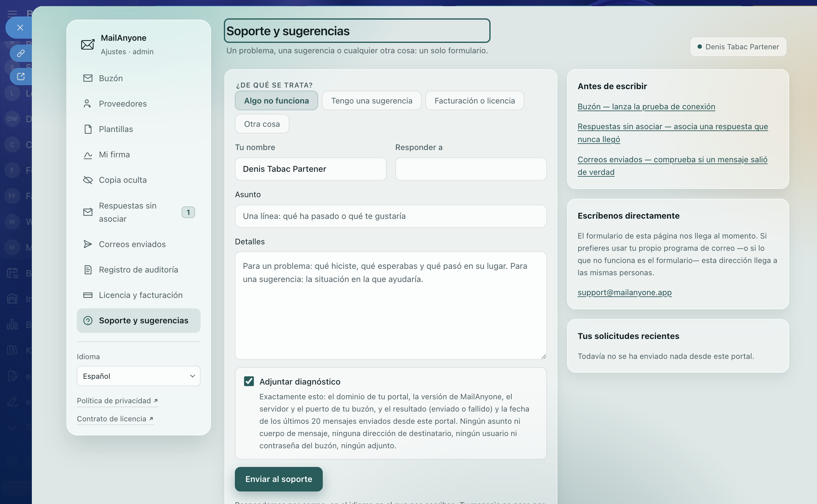Image resolution: width=817 pixels, height=504 pixels.
Task: Select the Facturación o licencia topic
Action: (x=475, y=101)
